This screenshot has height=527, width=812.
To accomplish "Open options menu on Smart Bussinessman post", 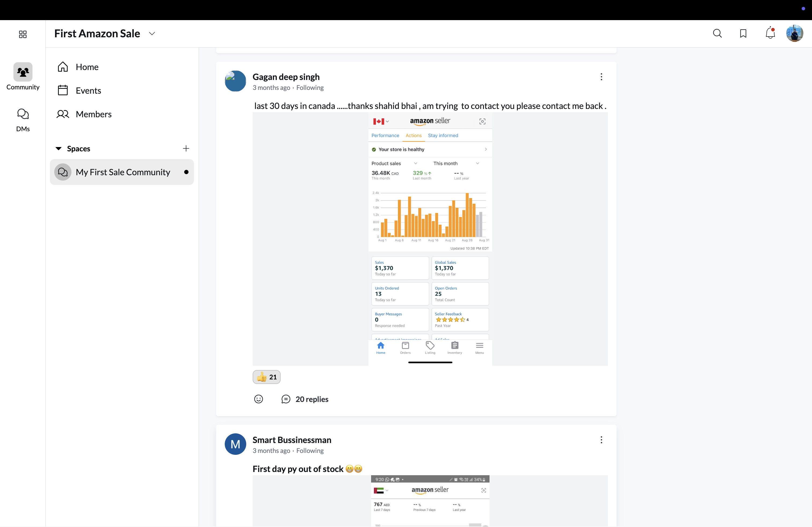I will tap(601, 440).
